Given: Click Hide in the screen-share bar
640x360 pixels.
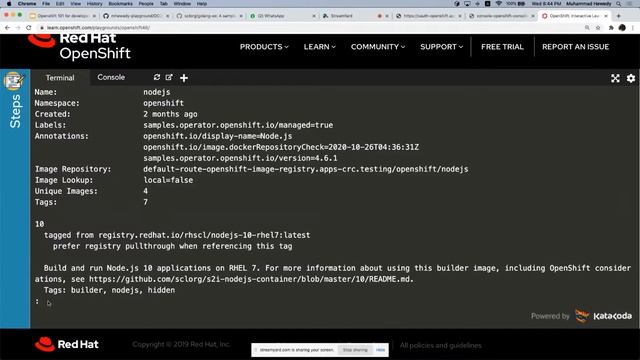Looking at the screenshot, I should point(380,350).
